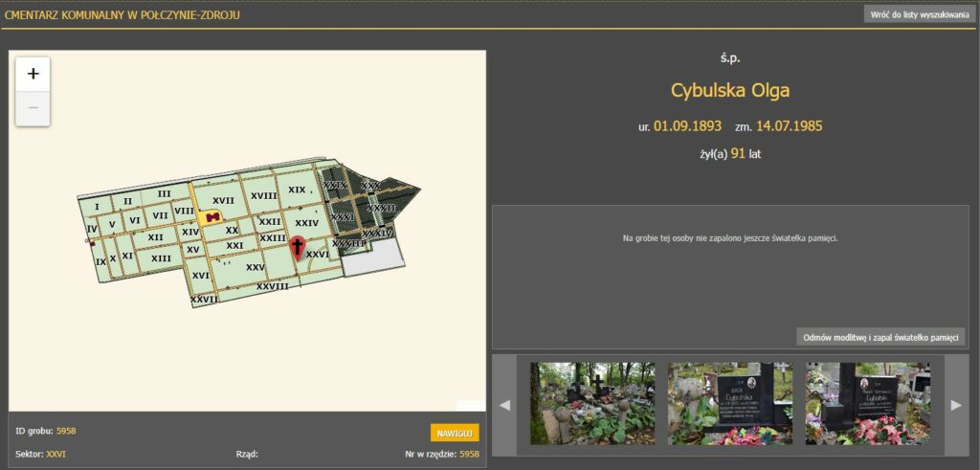Viewport: 980px width, 470px height.
Task: Return via 'Wróć do listy wyszukiwania'
Action: tap(918, 14)
